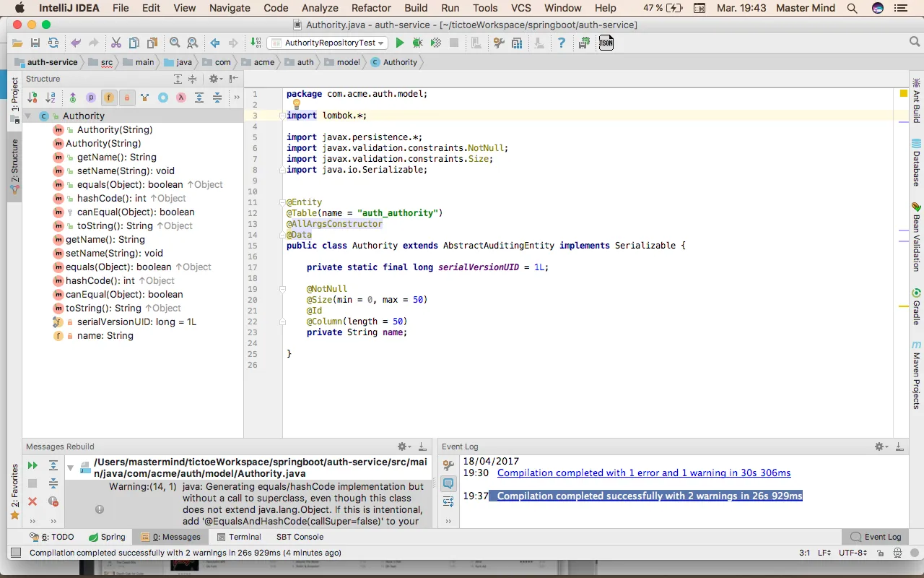Click the red X in Messages panel
924x578 pixels.
click(32, 501)
